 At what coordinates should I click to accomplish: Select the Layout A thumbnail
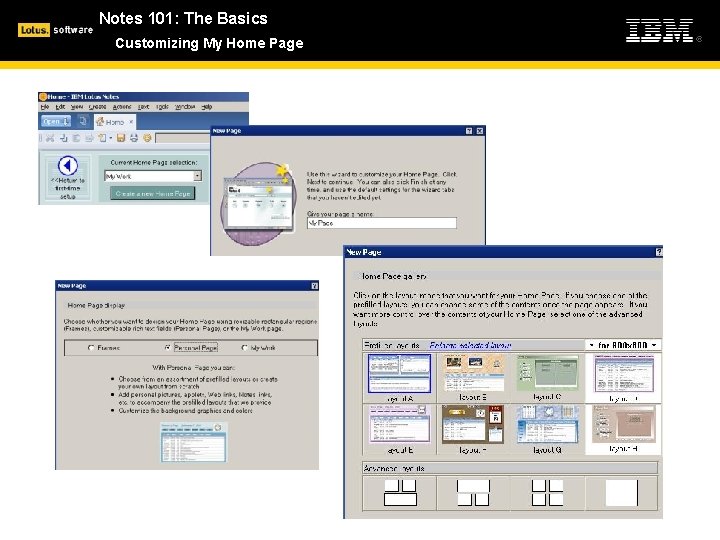399,373
